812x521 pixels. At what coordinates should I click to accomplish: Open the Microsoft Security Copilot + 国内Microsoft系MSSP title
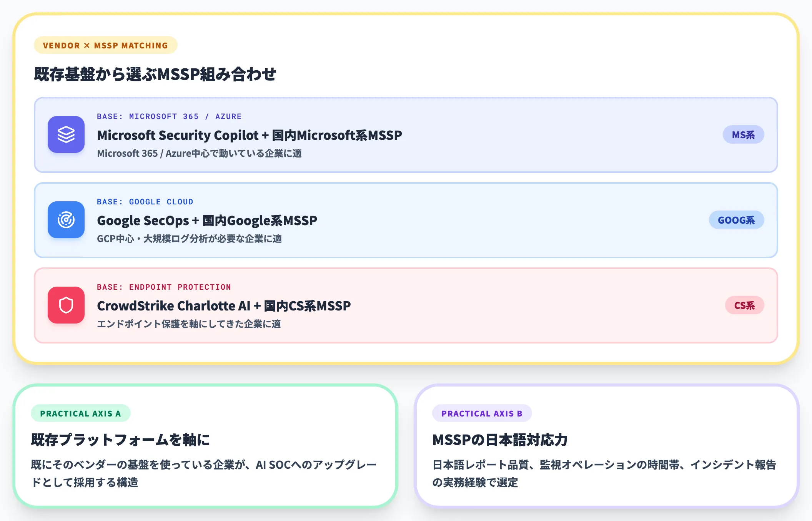click(250, 135)
